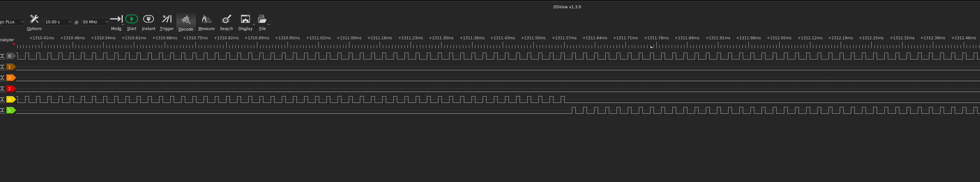
Task: Click trigger-type icon beside channel 1
Action: [x=2, y=67]
